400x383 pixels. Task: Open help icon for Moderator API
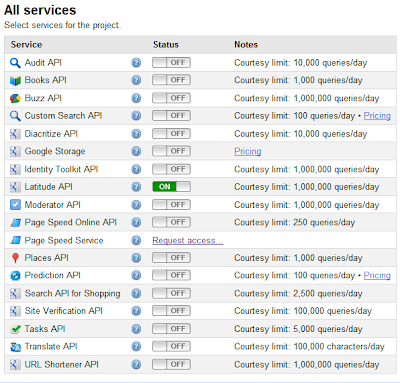click(136, 205)
